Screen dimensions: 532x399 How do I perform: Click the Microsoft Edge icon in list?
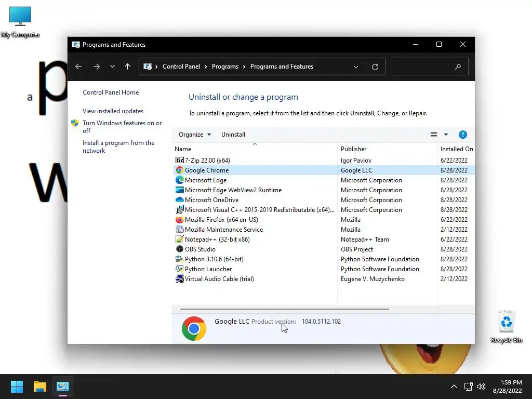pyautogui.click(x=179, y=180)
